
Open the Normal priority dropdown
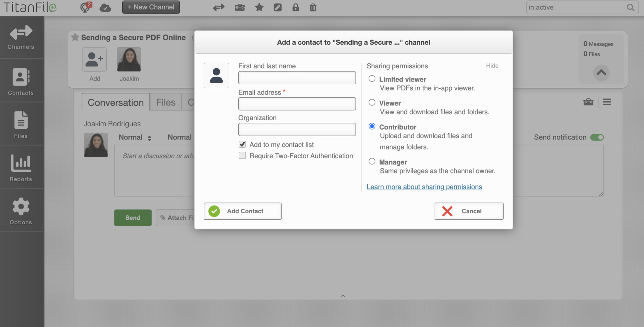(x=135, y=137)
